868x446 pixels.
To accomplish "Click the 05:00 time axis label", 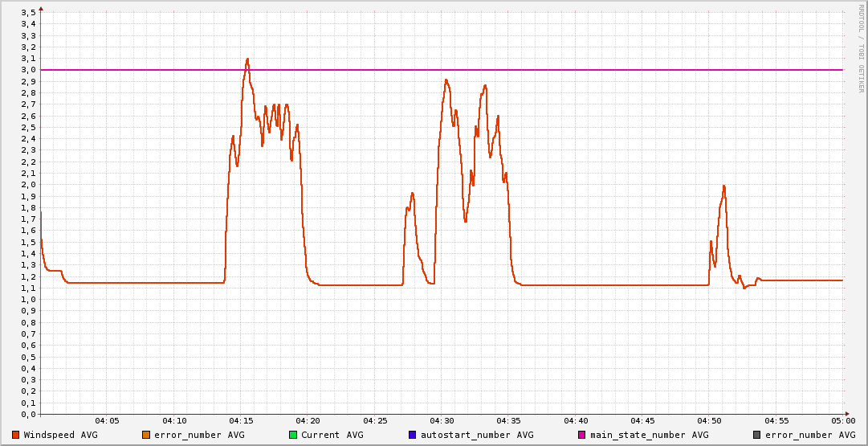I will point(843,421).
